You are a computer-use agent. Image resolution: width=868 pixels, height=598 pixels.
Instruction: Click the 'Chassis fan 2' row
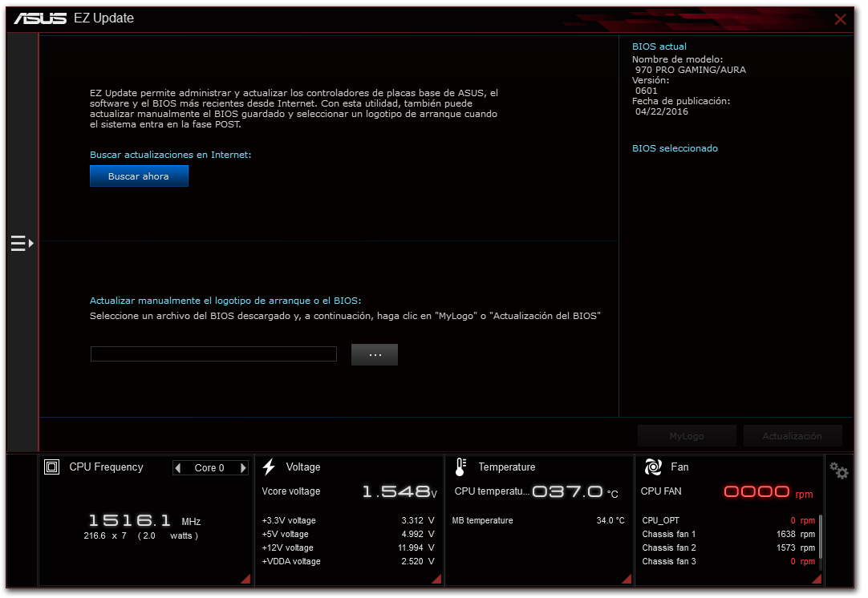(728, 548)
